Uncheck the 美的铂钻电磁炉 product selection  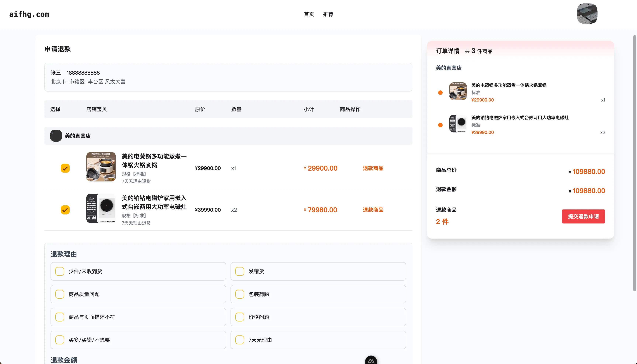65,210
